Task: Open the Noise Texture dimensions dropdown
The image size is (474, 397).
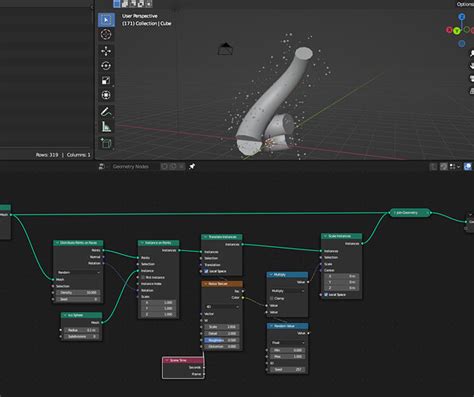Action: (x=222, y=306)
